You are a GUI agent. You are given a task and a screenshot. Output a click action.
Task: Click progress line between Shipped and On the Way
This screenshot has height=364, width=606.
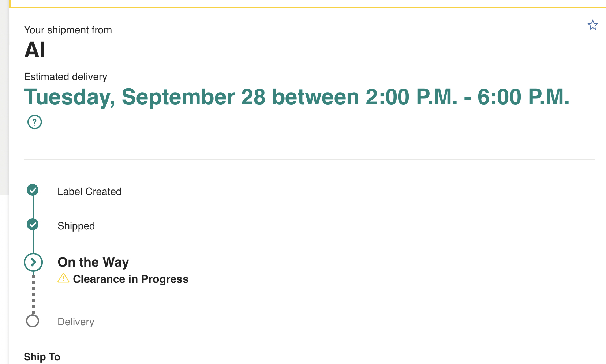[33, 241]
